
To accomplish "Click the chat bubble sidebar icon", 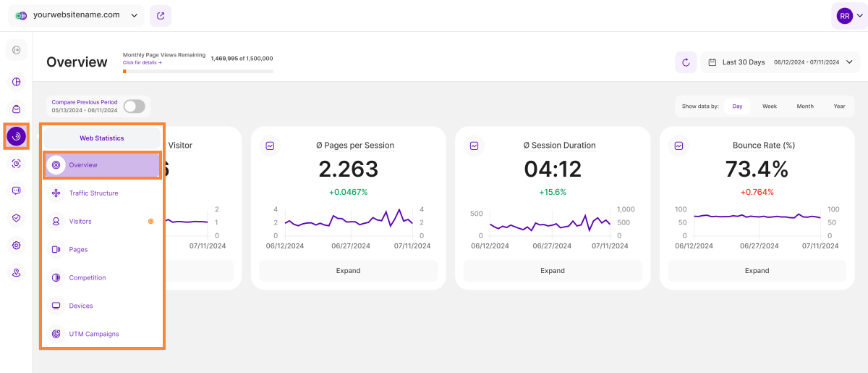I will [16, 190].
